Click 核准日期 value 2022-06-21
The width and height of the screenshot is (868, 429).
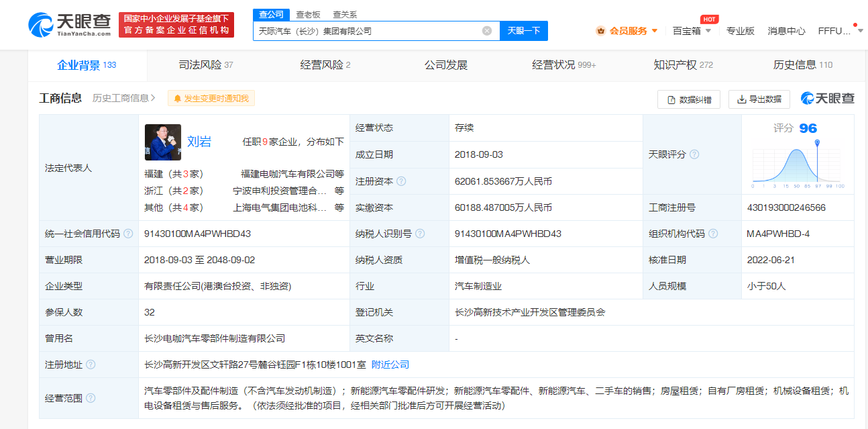(771, 260)
